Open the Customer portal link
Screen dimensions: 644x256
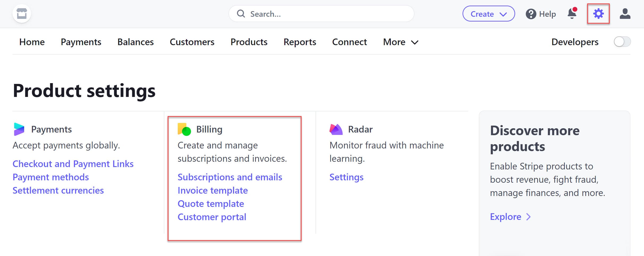point(212,217)
